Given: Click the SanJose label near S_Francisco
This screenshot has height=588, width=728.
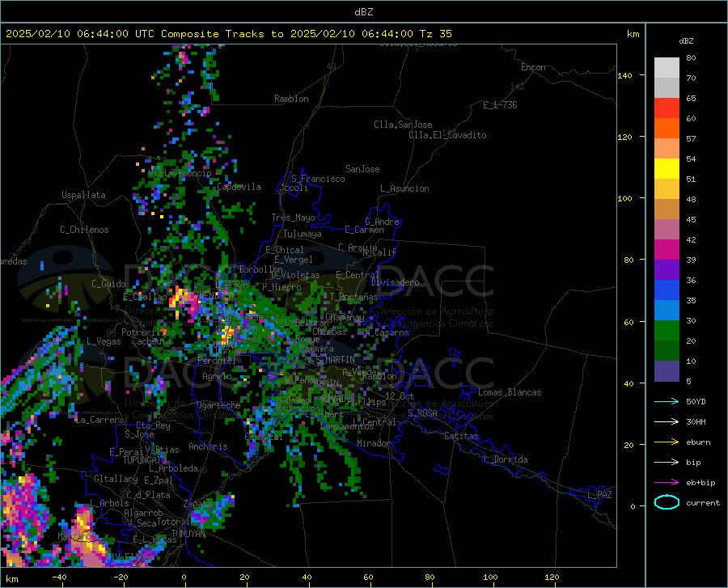Looking at the screenshot, I should coord(362,169).
